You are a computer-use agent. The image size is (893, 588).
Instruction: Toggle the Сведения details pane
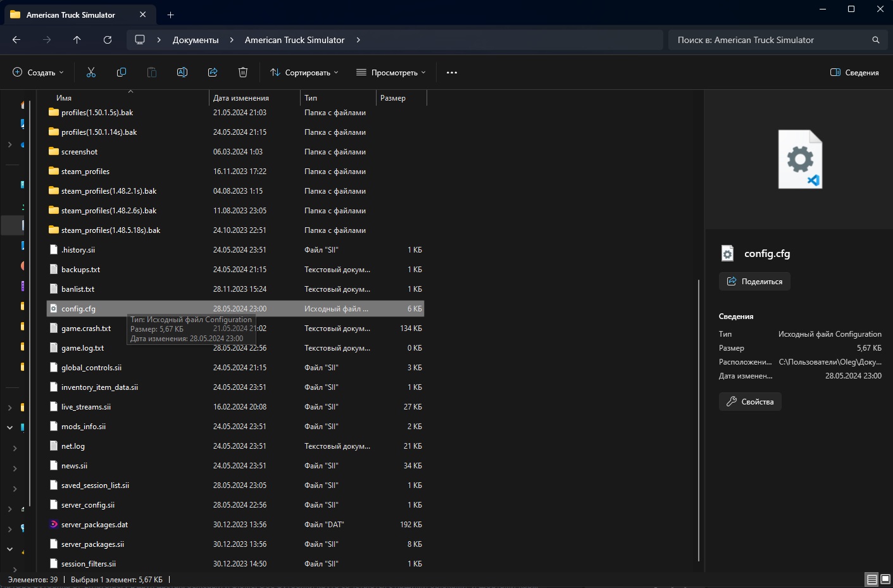point(854,73)
